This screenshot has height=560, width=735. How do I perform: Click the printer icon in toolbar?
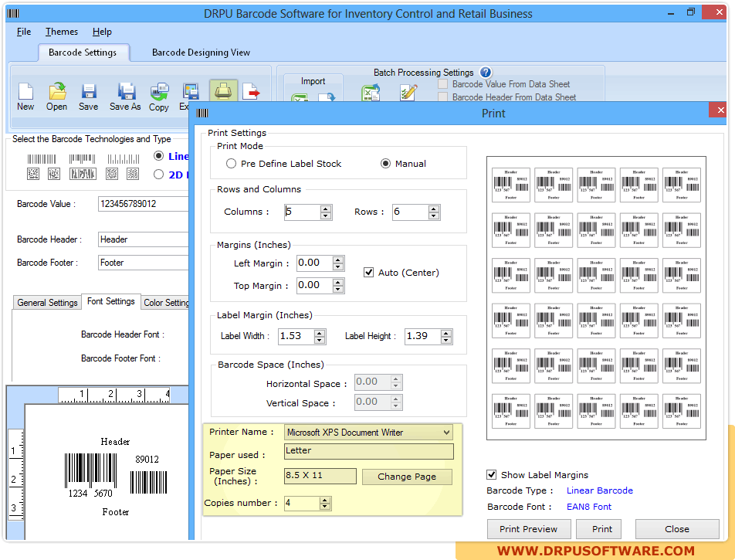[223, 90]
